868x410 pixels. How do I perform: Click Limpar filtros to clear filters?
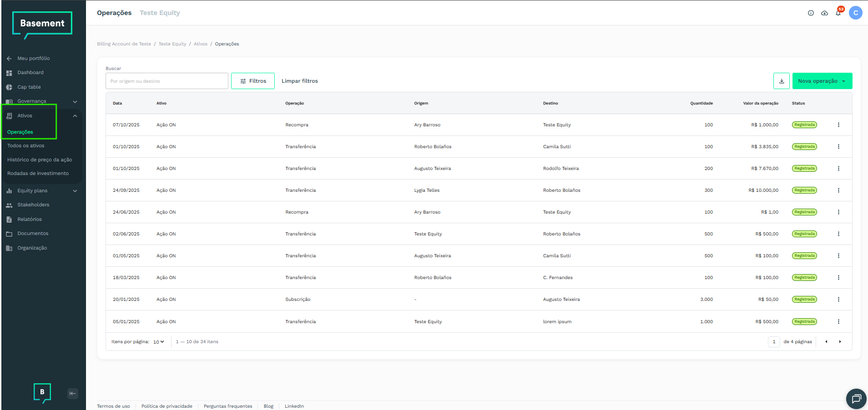click(299, 81)
